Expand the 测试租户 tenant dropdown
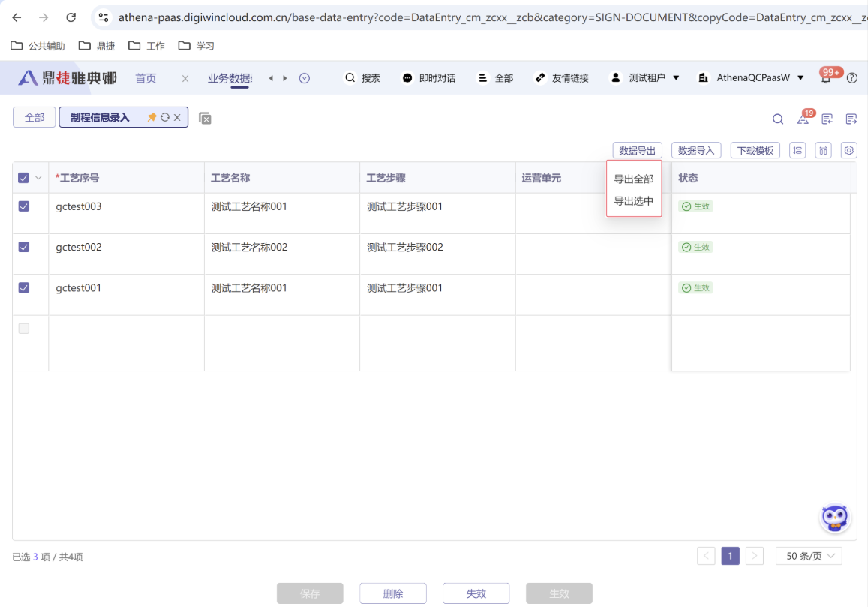The height and width of the screenshot is (607, 868). click(x=645, y=77)
